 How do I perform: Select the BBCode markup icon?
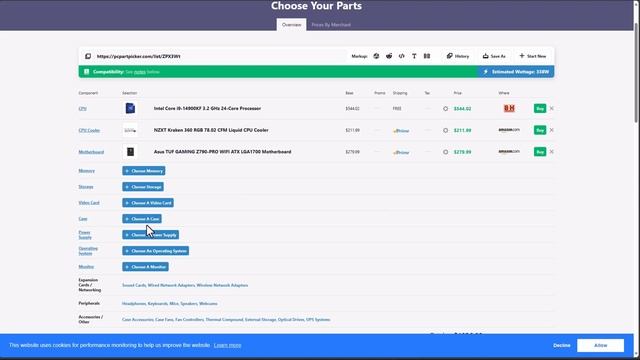point(427,56)
